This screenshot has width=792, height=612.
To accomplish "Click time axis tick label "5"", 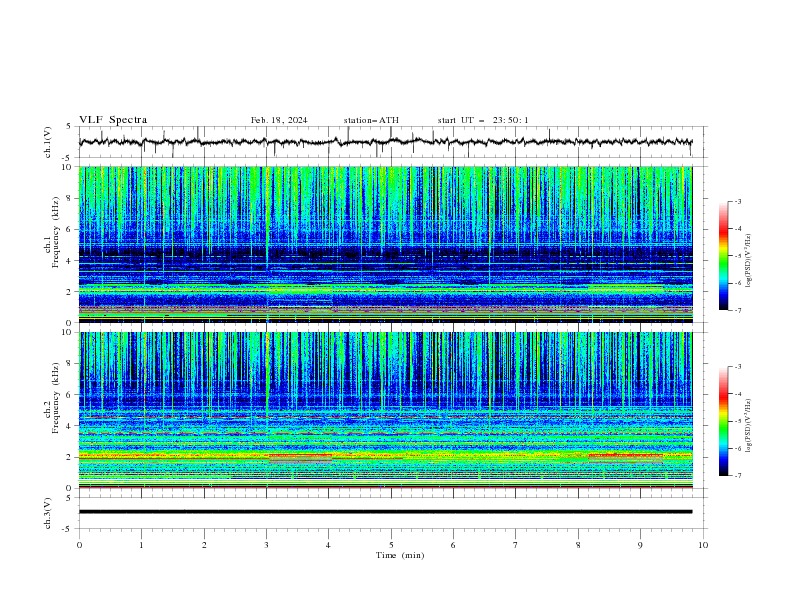I will pyautogui.click(x=391, y=545).
